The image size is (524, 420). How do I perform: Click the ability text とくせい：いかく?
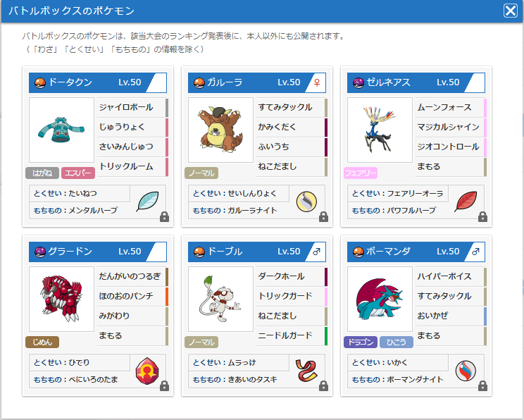[x=380, y=362]
